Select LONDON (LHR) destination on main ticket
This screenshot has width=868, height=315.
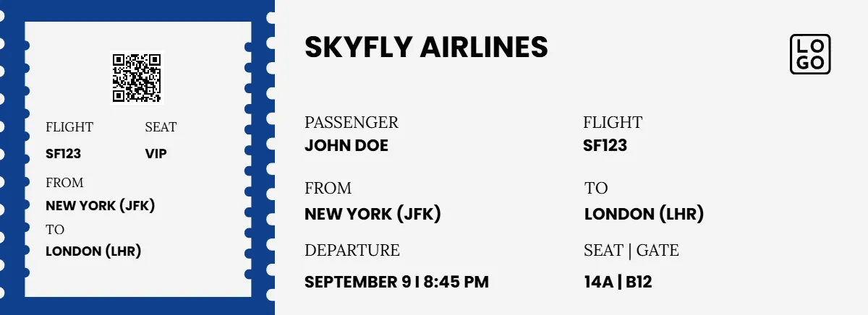644,215
